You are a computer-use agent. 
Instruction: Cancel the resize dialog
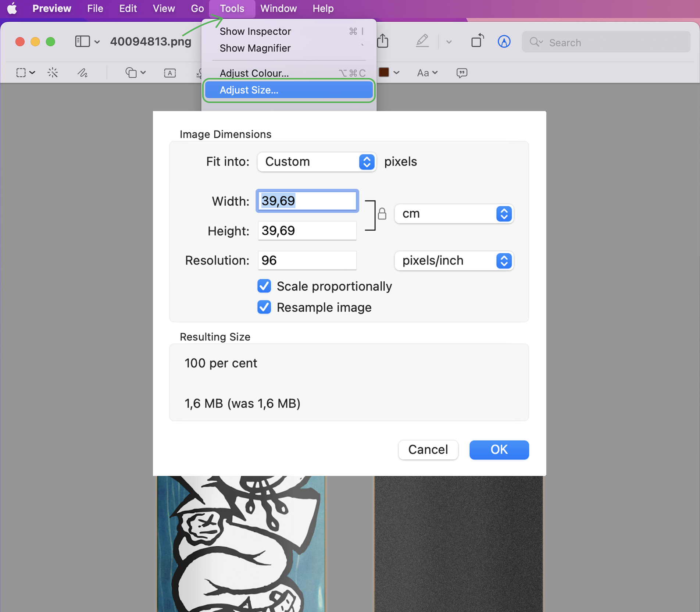[428, 449]
